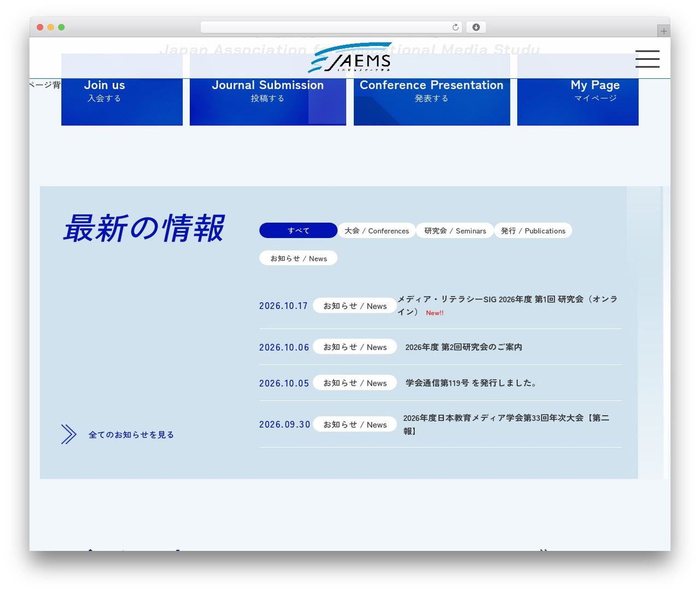Open the hamburger menu icon

click(647, 59)
